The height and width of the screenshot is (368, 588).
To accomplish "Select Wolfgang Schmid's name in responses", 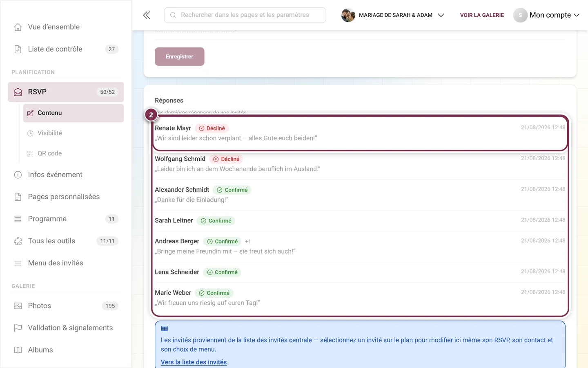I will pyautogui.click(x=180, y=159).
